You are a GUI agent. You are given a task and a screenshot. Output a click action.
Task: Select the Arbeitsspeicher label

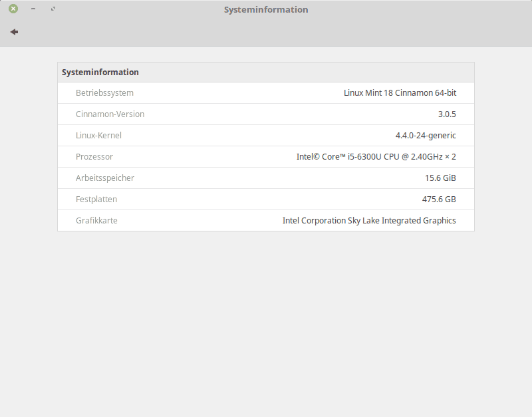105,178
